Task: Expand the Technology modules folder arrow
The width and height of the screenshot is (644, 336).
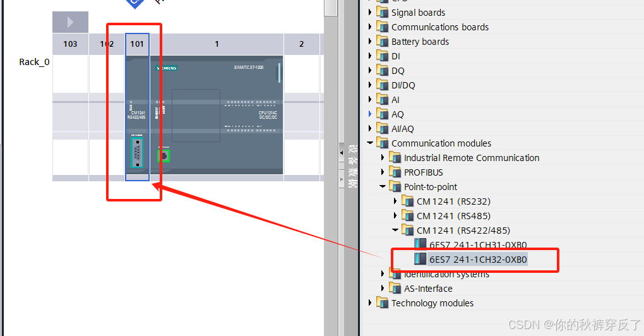Action: click(x=369, y=303)
